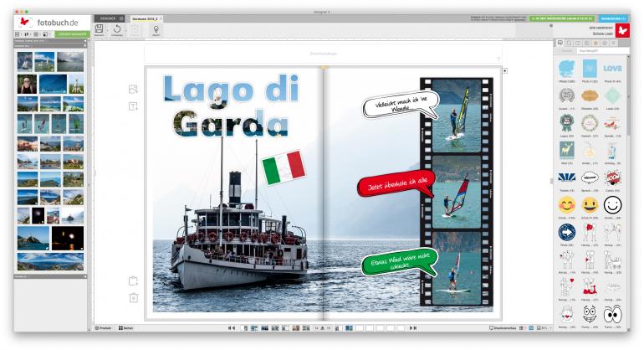Viewport: 644px width, 350px height.
Task: Choose the blushing yellow emoji clipart
Action: [567, 205]
